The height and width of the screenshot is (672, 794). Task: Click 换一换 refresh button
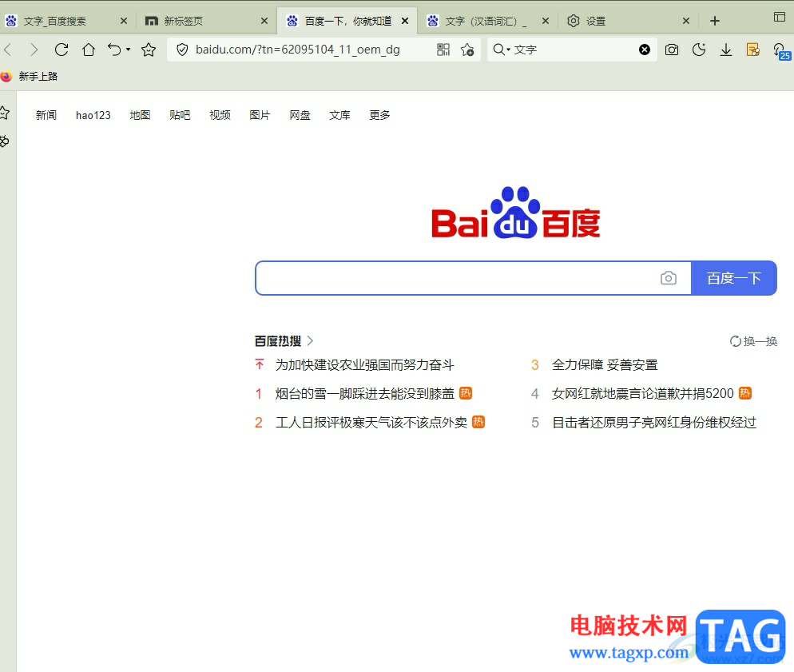coord(753,341)
